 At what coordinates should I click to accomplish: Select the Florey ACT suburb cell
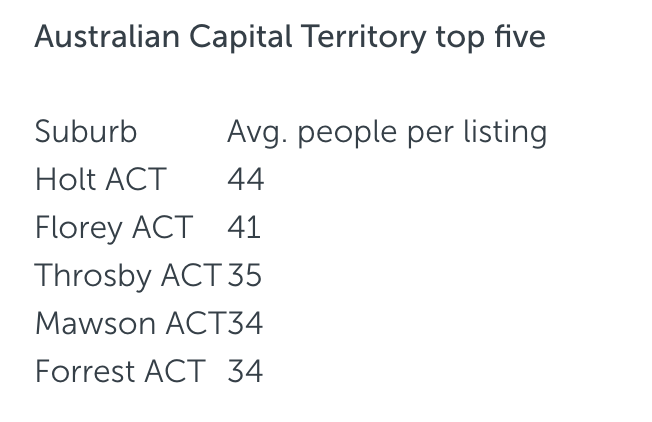pyautogui.click(x=114, y=228)
